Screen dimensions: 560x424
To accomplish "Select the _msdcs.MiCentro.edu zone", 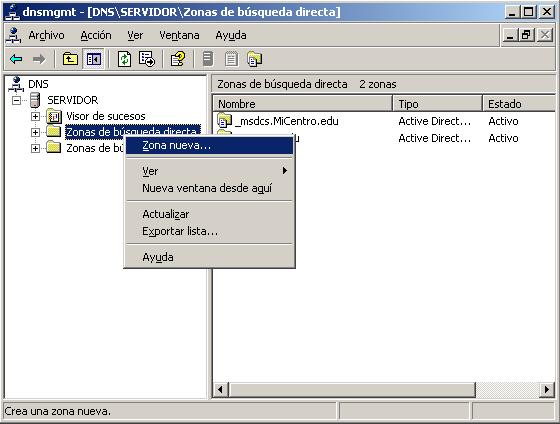I will (278, 121).
